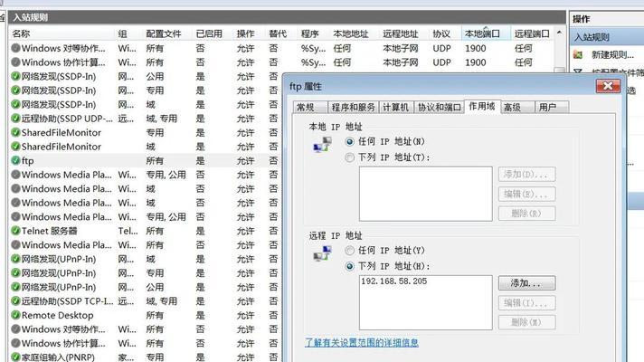Image resolution: width=644 pixels, height=362 pixels.
Task: Select 下列 IP 地址(H) for remote IP
Action: click(x=349, y=266)
